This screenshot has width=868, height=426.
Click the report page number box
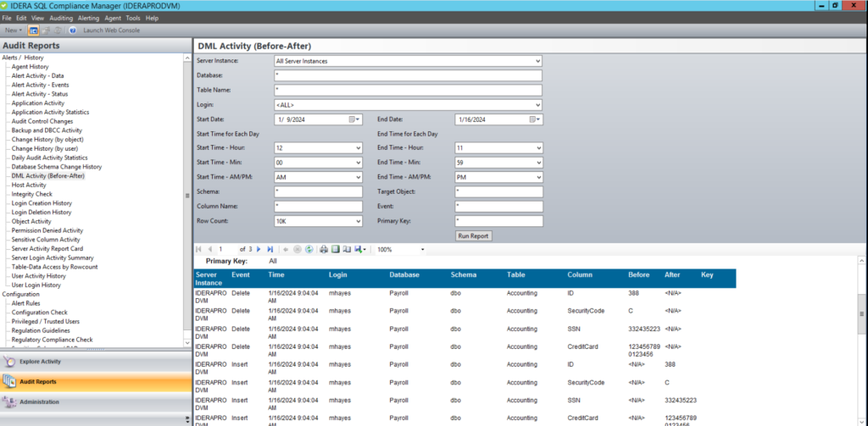tap(227, 250)
